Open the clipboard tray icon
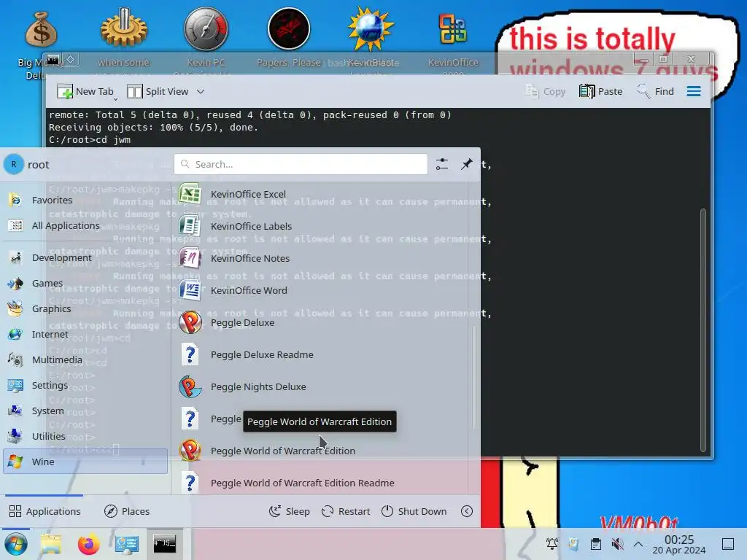Screen dimensions: 747x560 point(595,544)
